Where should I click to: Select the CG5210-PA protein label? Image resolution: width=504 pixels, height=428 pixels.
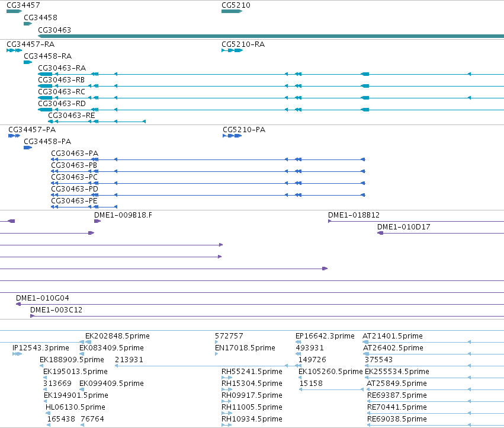(x=244, y=130)
